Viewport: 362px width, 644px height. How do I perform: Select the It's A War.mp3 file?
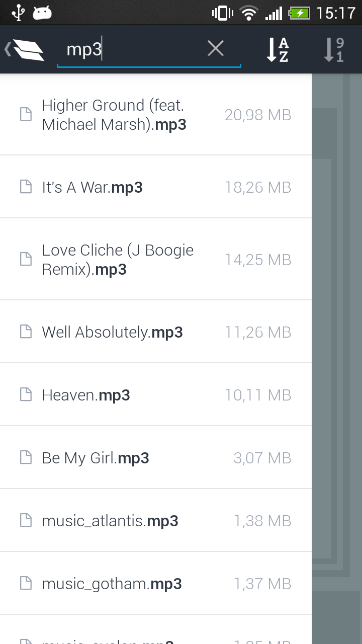click(x=93, y=187)
